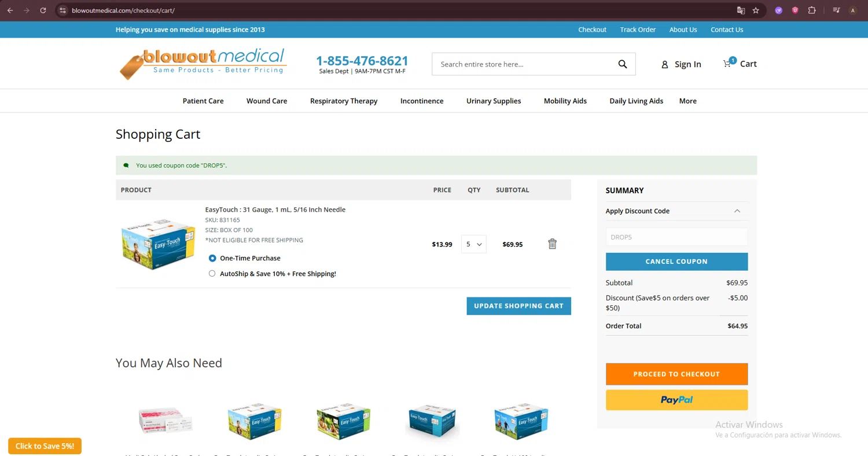The width and height of the screenshot is (868, 456).
Task: Open the light blue EasyTouch box recommendation
Action: point(521,421)
